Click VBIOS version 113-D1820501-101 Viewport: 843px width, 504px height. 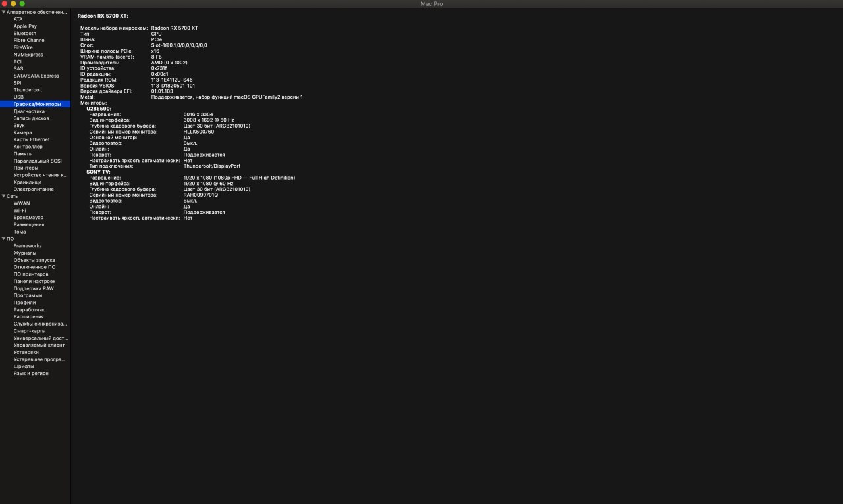[173, 86]
